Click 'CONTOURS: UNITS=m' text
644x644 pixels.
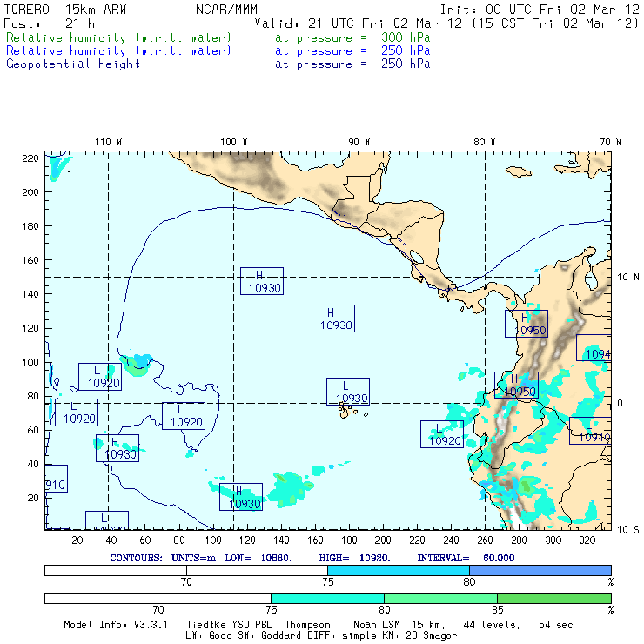(163, 558)
